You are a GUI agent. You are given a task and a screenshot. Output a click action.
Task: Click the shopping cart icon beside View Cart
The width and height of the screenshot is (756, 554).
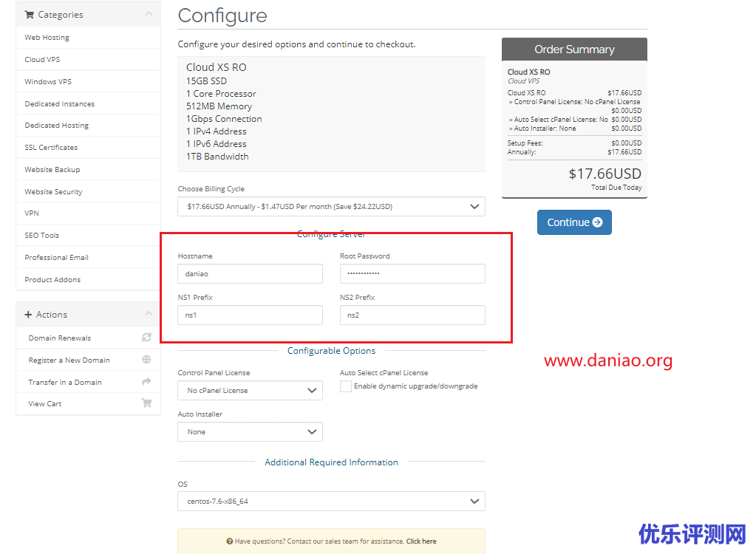146,403
